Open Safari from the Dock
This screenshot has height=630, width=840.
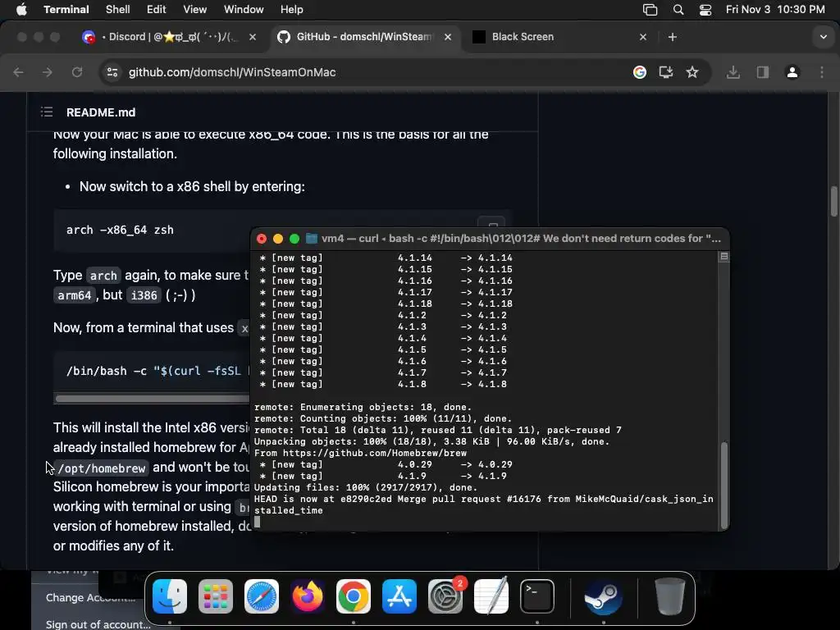pos(262,596)
